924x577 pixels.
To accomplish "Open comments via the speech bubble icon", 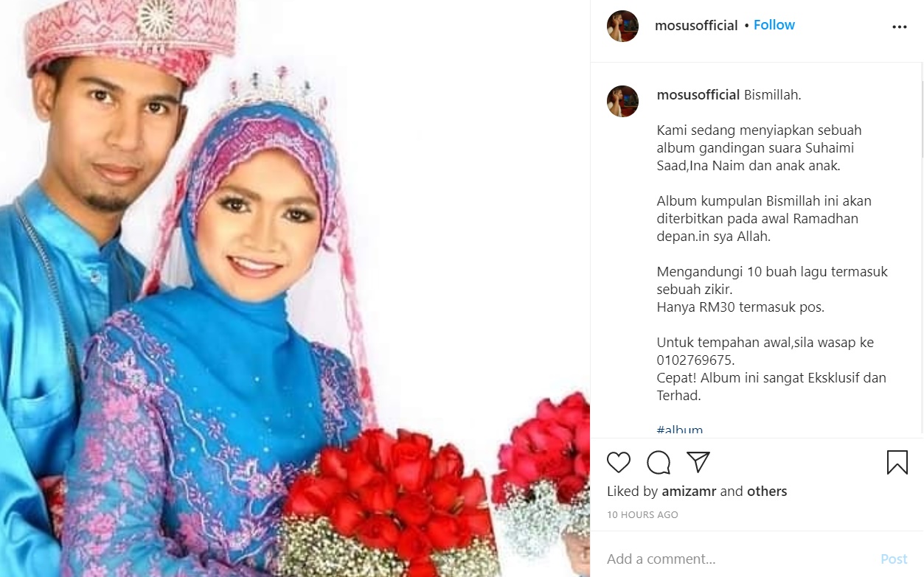I will 659,463.
